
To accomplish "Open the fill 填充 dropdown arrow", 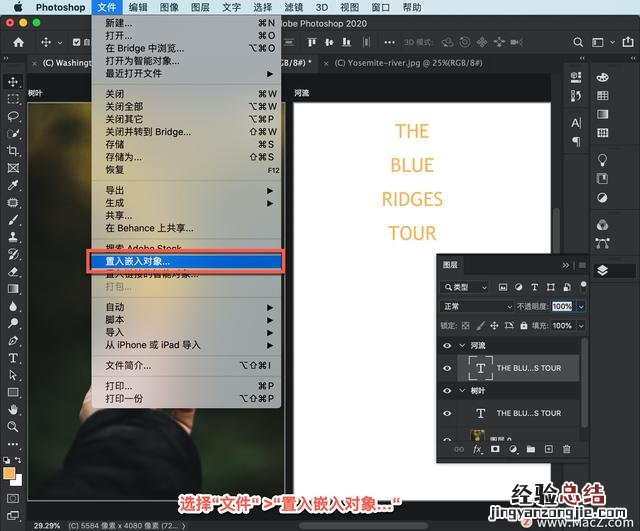I will 581,326.
